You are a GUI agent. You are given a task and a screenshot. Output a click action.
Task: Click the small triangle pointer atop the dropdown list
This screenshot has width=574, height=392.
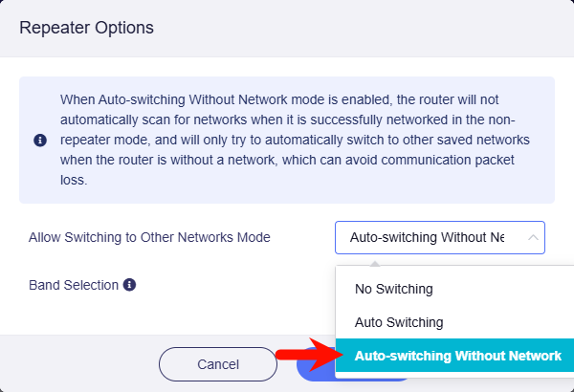click(375, 264)
